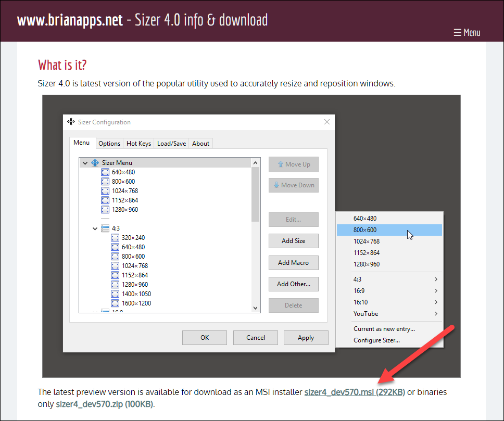Expand the 16:10 submenu in the popup menu
The height and width of the screenshot is (421, 504).
436,302
